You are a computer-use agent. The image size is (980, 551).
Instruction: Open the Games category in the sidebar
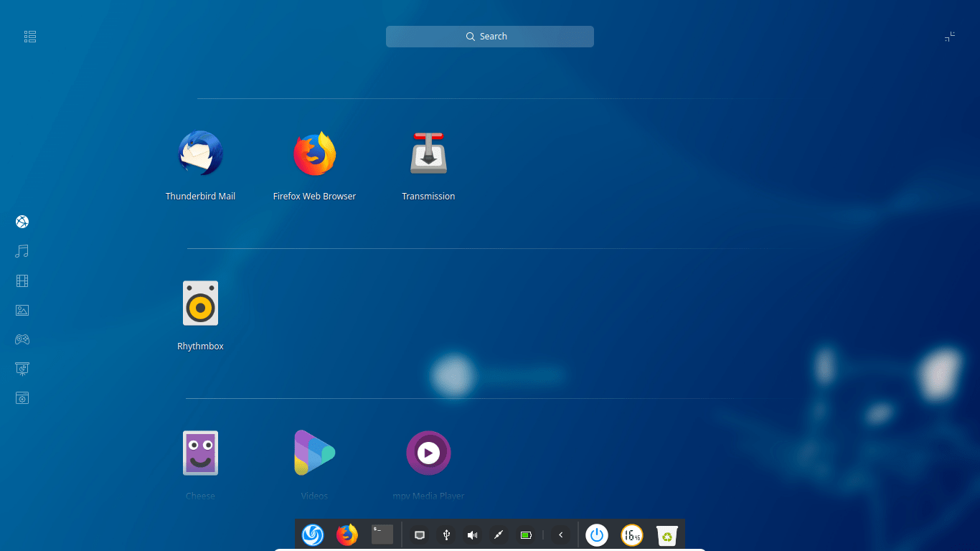click(x=22, y=339)
